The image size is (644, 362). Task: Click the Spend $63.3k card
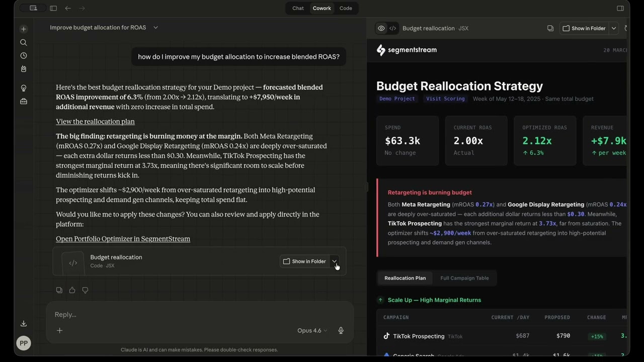pyautogui.click(x=408, y=140)
